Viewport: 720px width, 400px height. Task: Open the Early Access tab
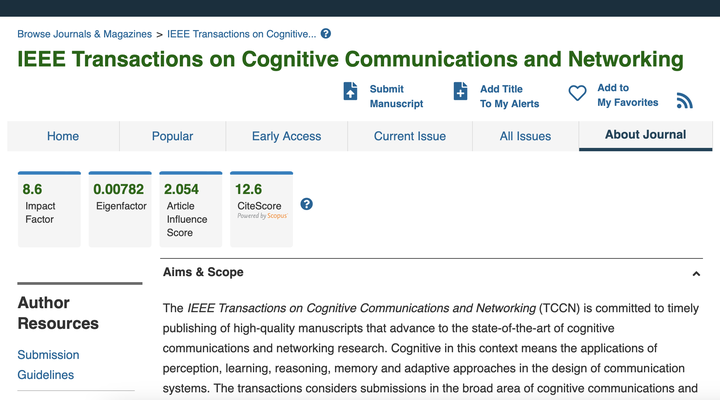coord(286,136)
